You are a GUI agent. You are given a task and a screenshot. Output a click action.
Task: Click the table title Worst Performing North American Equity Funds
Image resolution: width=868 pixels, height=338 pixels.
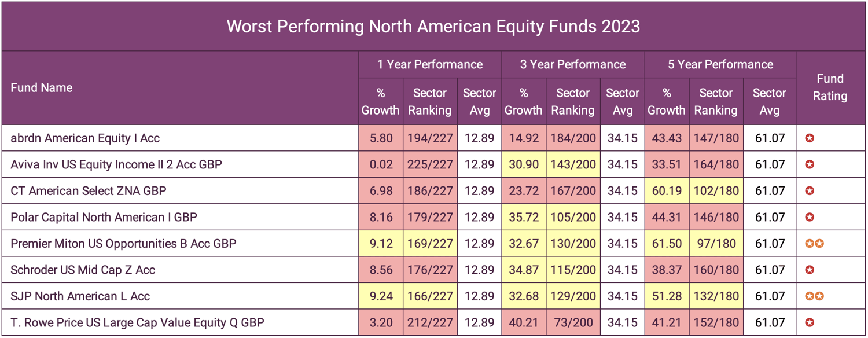pos(433,27)
